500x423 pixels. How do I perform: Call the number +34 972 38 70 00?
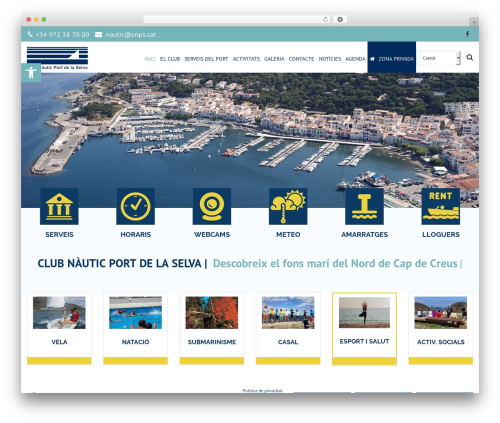point(62,34)
